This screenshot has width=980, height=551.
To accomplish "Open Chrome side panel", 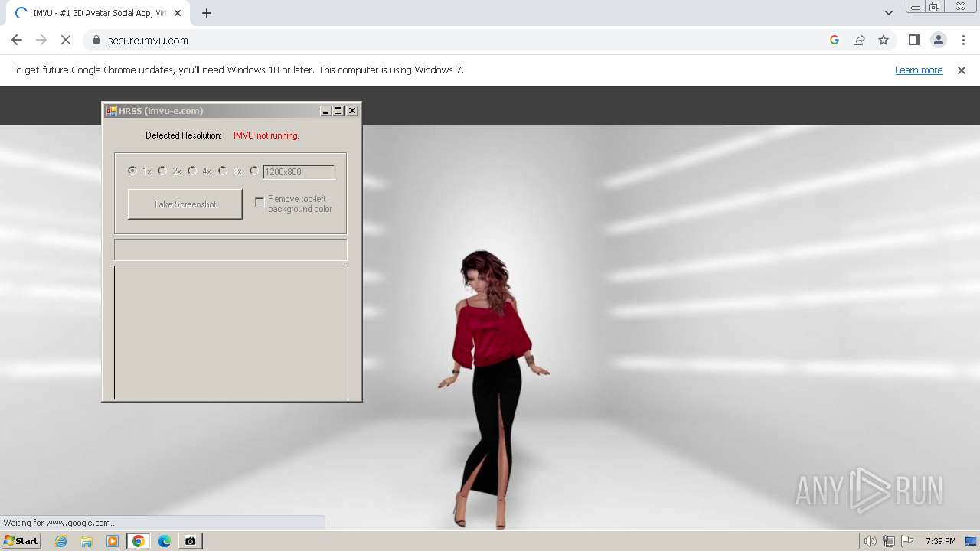I will [x=914, y=41].
